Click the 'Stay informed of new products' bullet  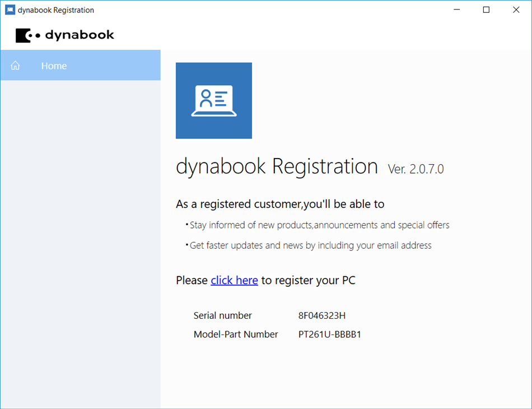coord(318,225)
